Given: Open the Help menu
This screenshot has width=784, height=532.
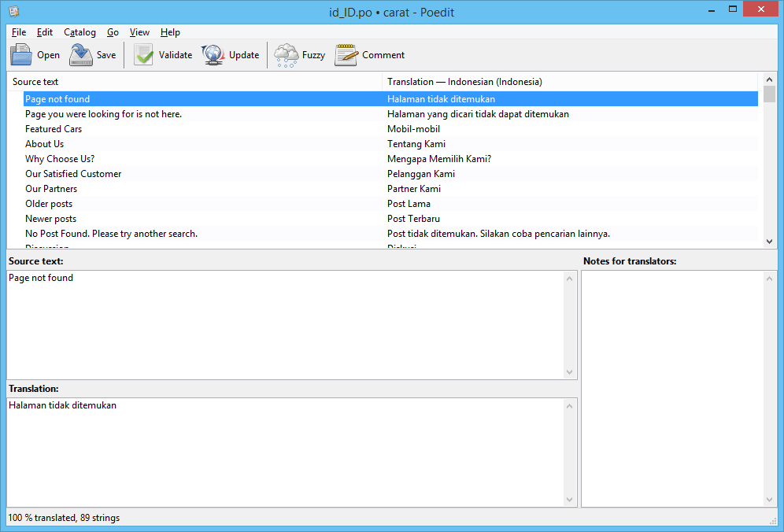Looking at the screenshot, I should 170,32.
